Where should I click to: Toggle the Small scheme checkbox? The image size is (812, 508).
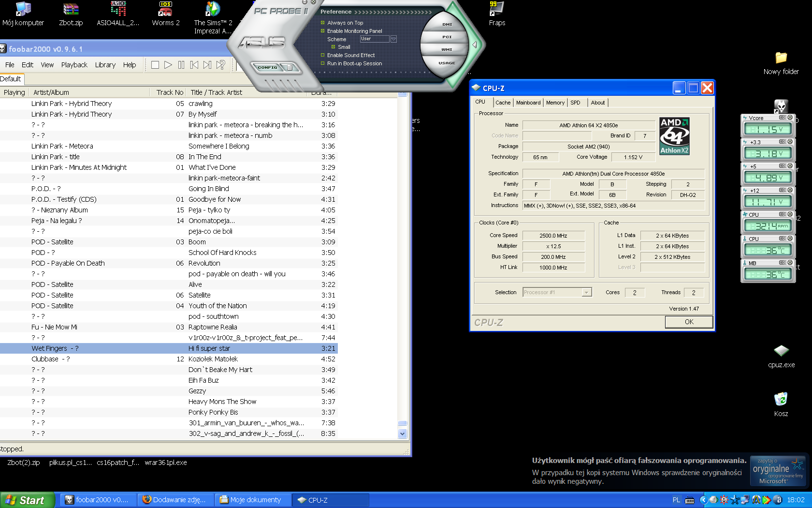pyautogui.click(x=333, y=47)
